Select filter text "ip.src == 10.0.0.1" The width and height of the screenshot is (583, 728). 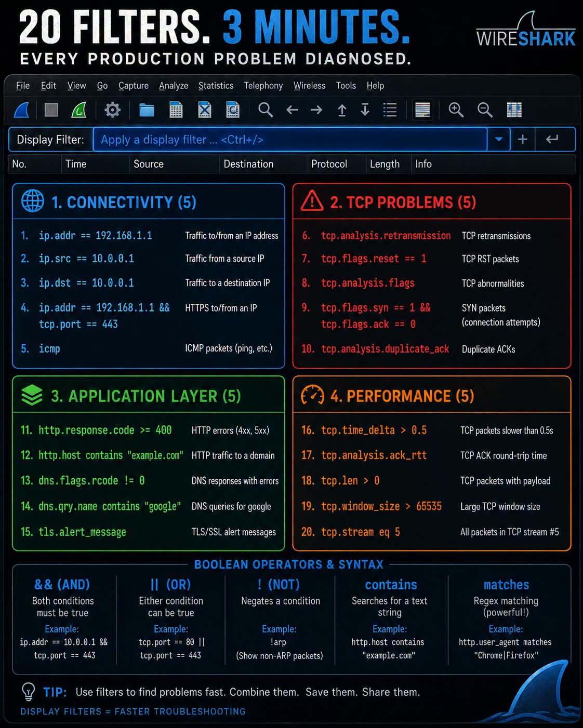[x=86, y=259]
